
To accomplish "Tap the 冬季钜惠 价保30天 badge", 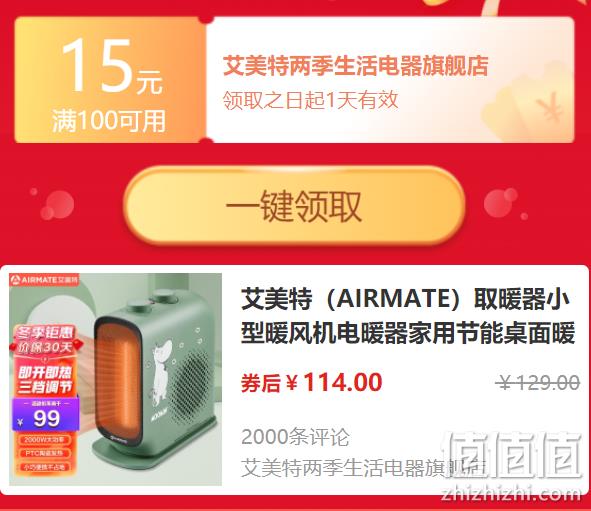I will click(x=44, y=340).
